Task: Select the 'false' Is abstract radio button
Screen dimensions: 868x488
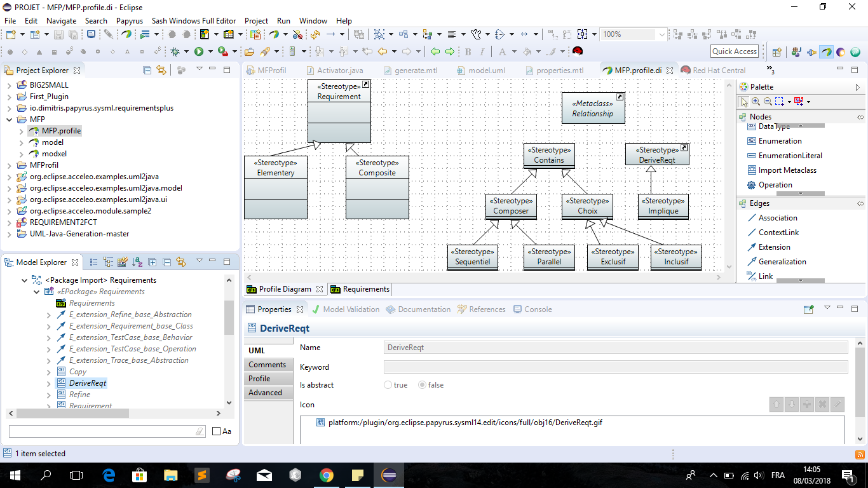Action: point(422,385)
